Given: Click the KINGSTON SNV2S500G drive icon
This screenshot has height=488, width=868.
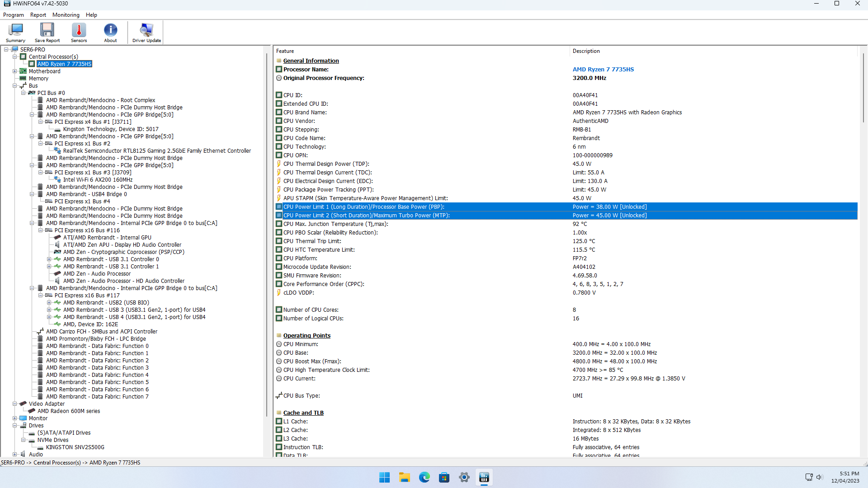Looking at the screenshot, I should 40,447.
